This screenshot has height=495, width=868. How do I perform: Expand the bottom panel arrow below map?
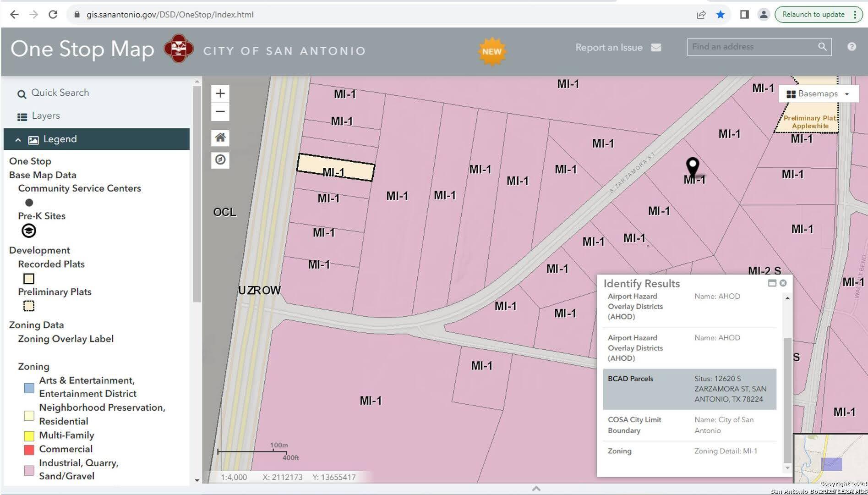536,489
